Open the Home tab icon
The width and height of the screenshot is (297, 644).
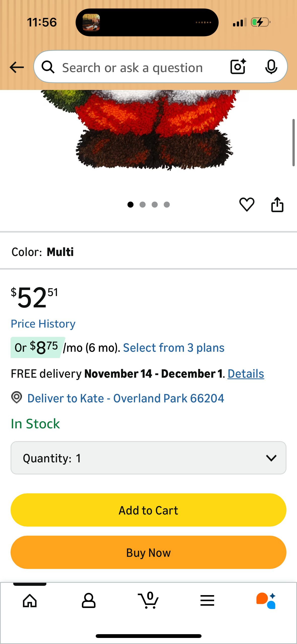click(x=30, y=600)
